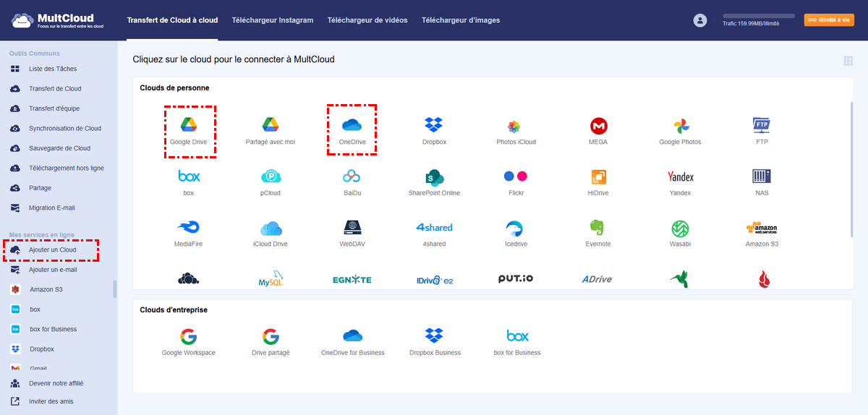This screenshot has height=415, width=868.
Task: Add iCloud Drive
Action: (x=271, y=233)
